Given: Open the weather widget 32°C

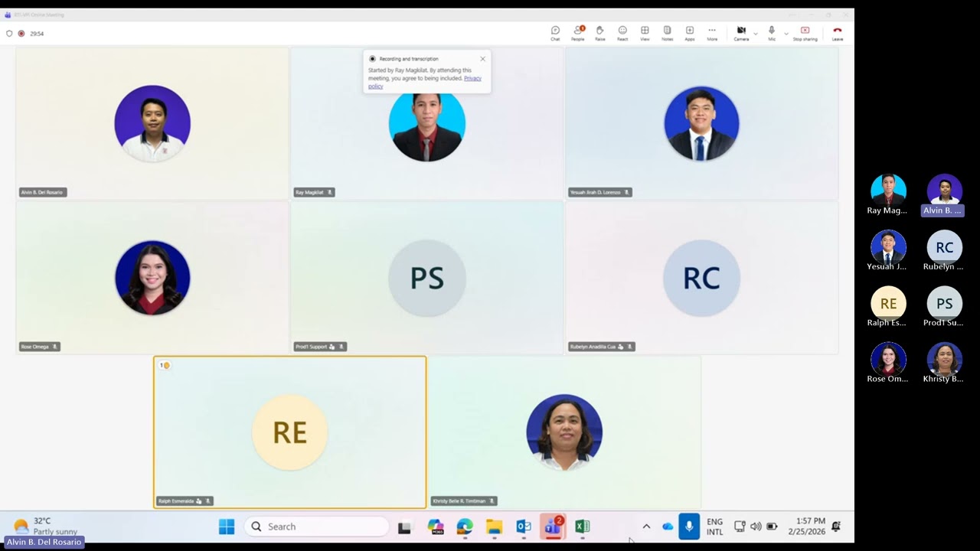Looking at the screenshot, I should pos(46,527).
